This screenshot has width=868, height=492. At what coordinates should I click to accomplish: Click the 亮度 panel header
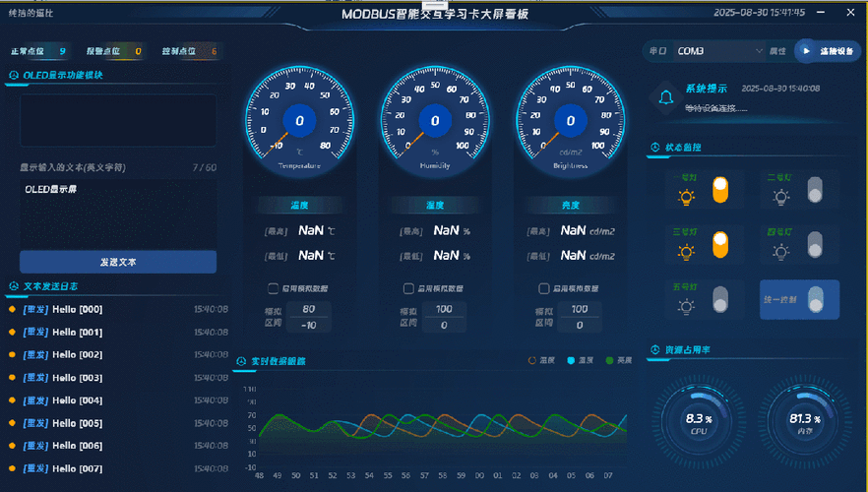pos(571,205)
